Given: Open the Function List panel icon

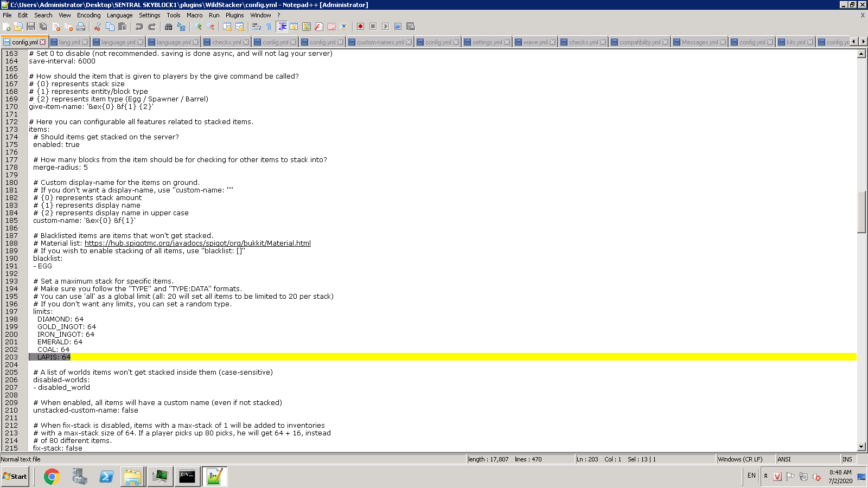Looking at the screenshot, I should pyautogui.click(x=319, y=27).
